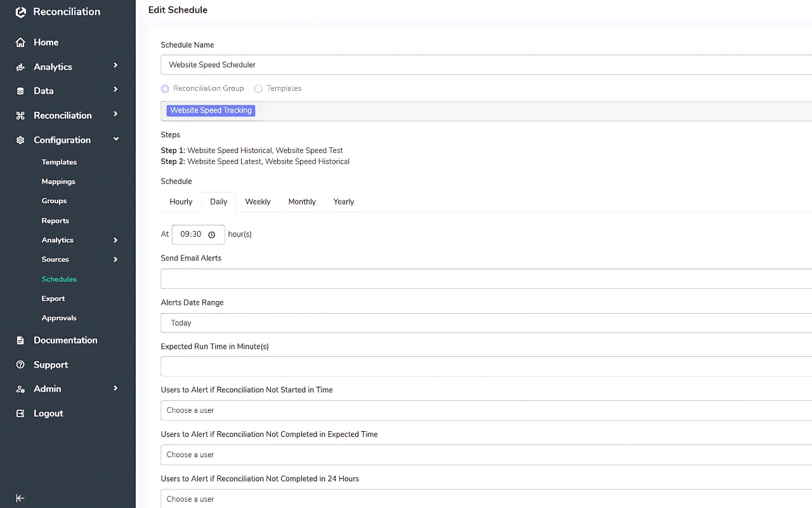Click the Logout option
Screen dimensions: 812x508
pyautogui.click(x=48, y=413)
